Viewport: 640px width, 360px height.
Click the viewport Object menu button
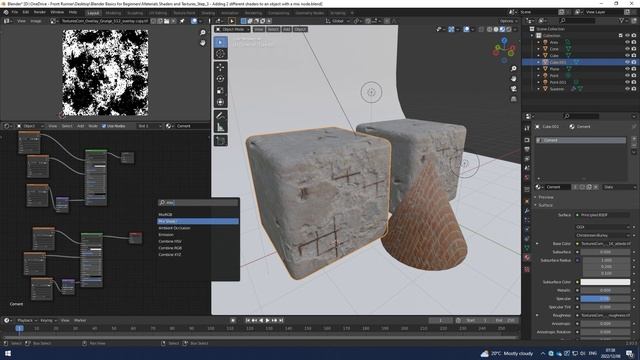click(x=300, y=29)
